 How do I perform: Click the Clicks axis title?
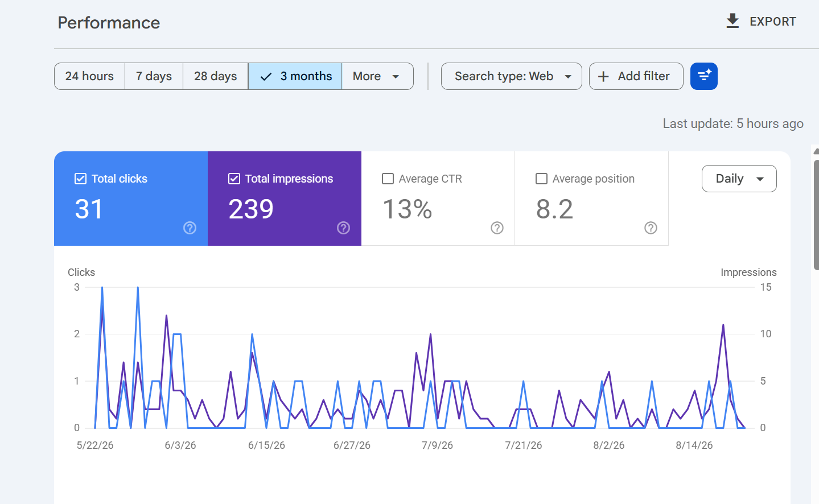pyautogui.click(x=81, y=272)
